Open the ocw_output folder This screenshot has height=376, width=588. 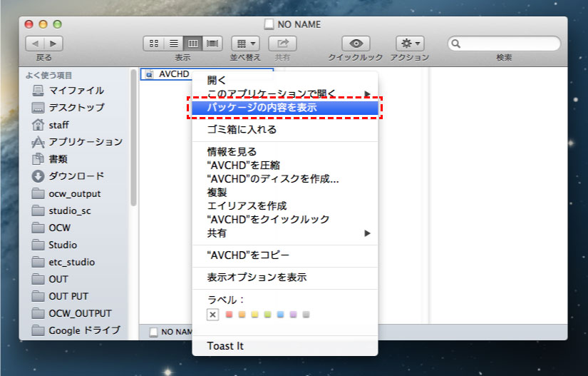[66, 193]
